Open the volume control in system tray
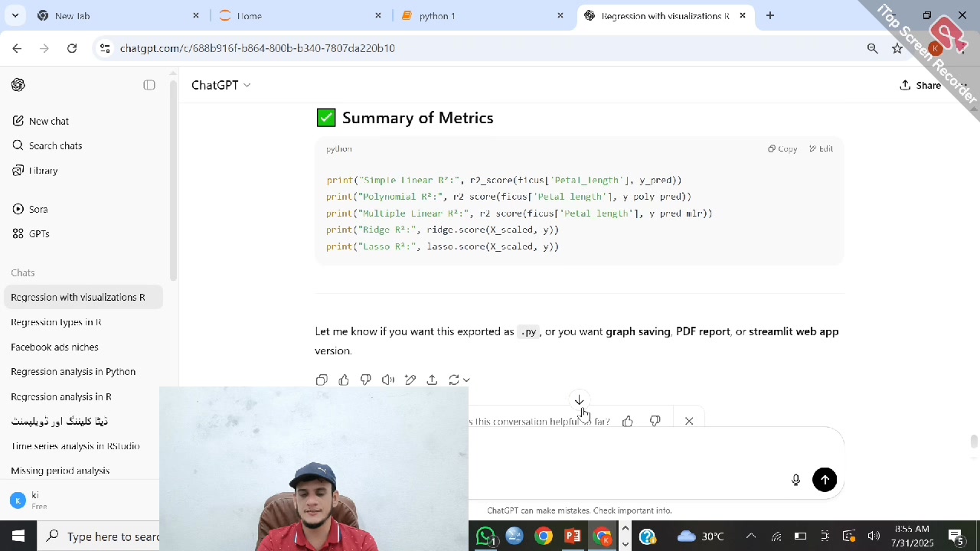Viewport: 980px width, 551px height. [x=874, y=536]
